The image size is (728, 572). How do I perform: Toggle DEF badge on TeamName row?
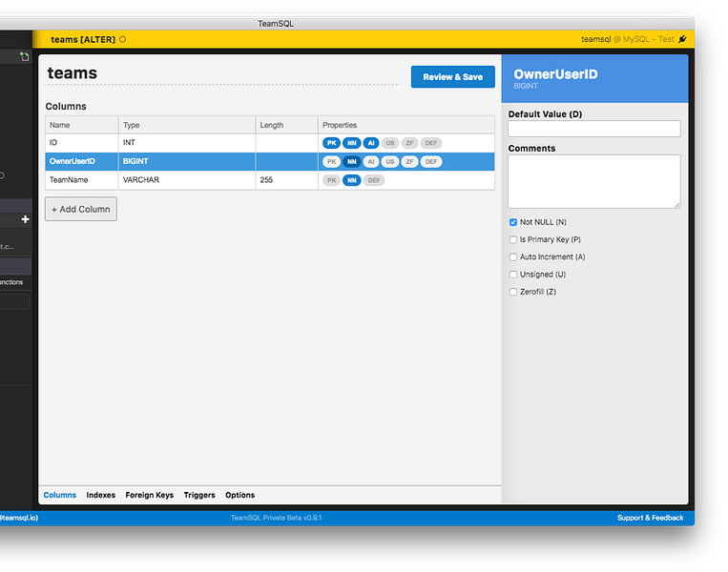374,180
